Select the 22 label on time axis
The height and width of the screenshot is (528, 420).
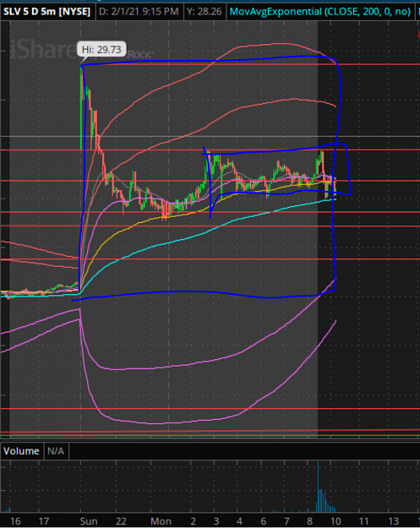click(x=121, y=521)
